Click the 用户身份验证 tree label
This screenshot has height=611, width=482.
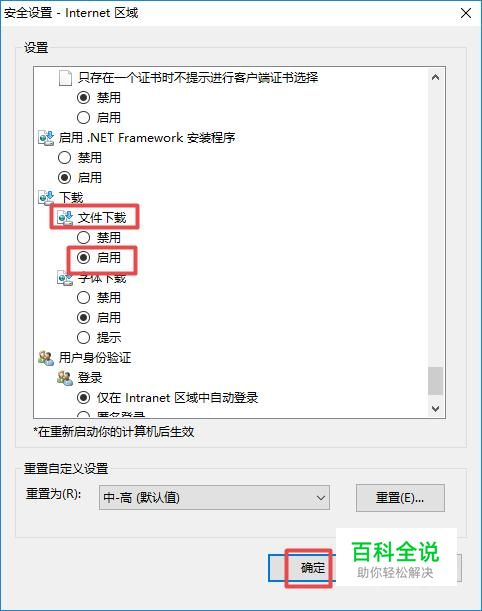point(95,358)
